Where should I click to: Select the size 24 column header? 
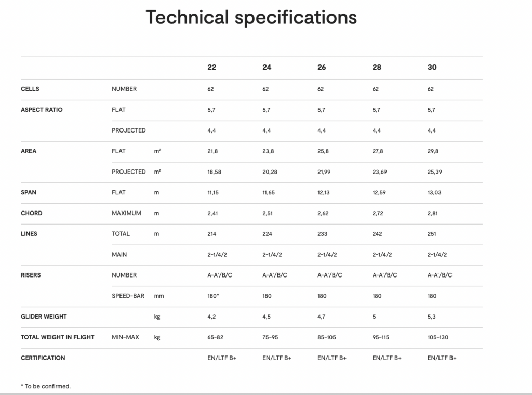tap(267, 68)
